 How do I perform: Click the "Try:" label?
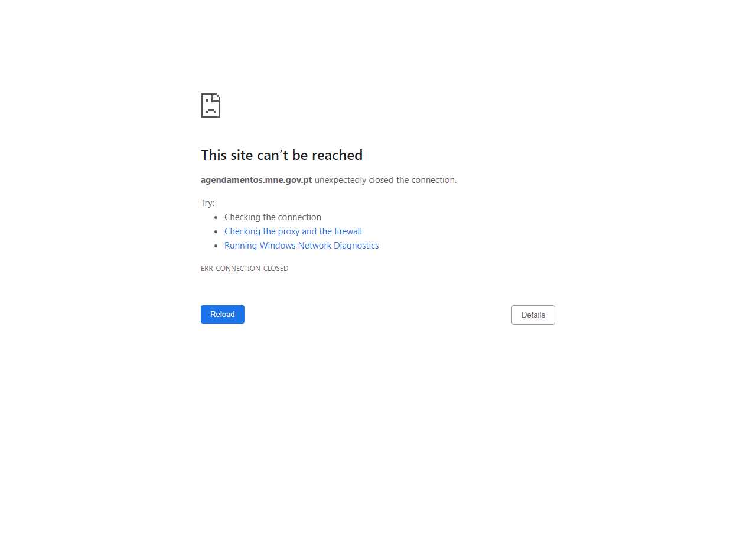coord(208,203)
